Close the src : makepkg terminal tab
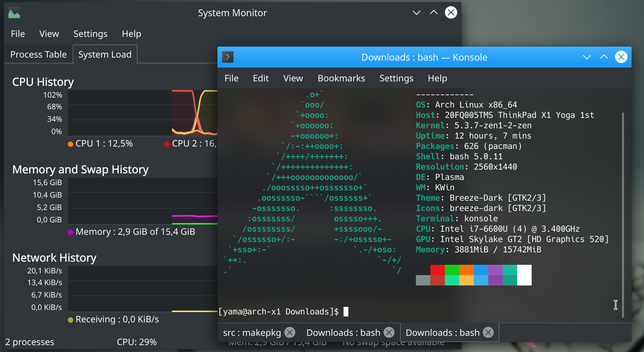Screen dimensions: 644x352 pyautogui.click(x=290, y=332)
